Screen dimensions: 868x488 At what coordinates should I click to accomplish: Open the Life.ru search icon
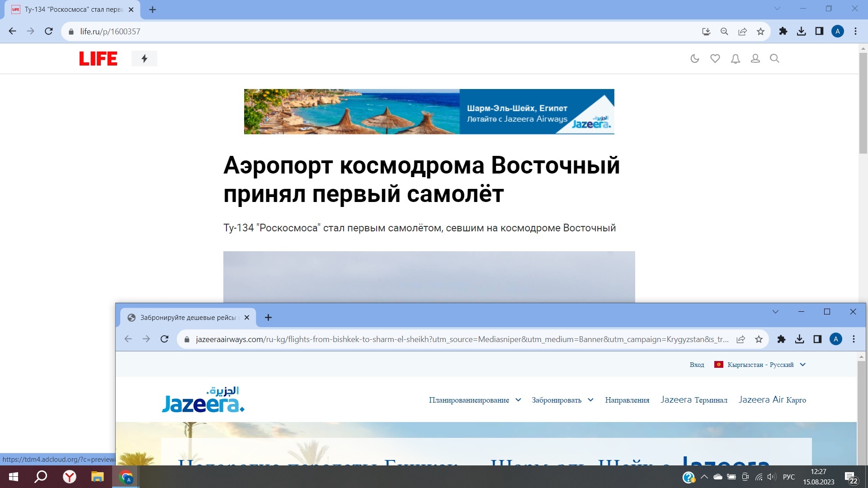pos(775,58)
